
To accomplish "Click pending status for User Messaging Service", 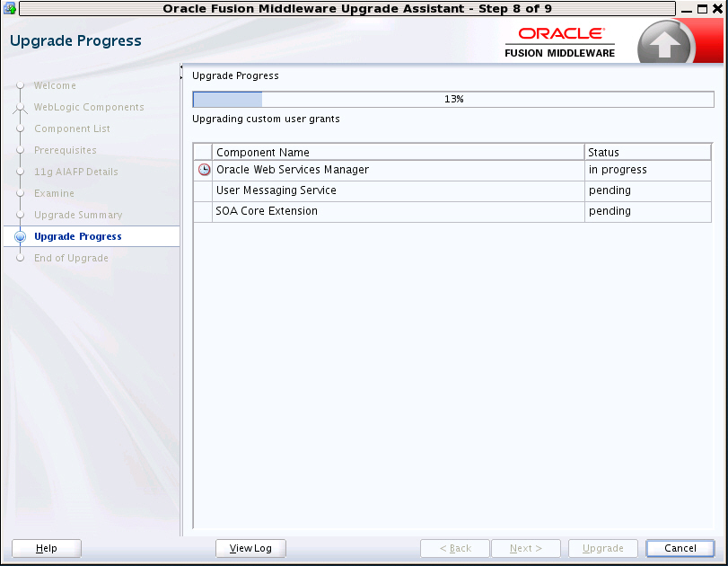I will coord(648,191).
